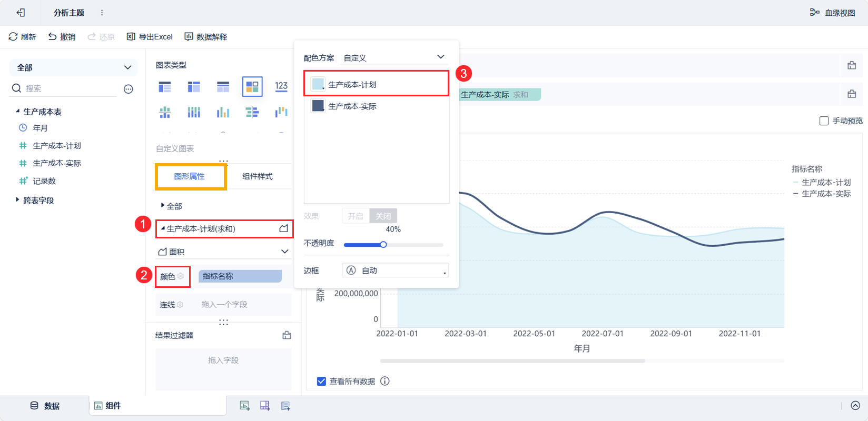Click the circled up-arrow icon at bottom right
This screenshot has height=421, width=868.
(855, 406)
